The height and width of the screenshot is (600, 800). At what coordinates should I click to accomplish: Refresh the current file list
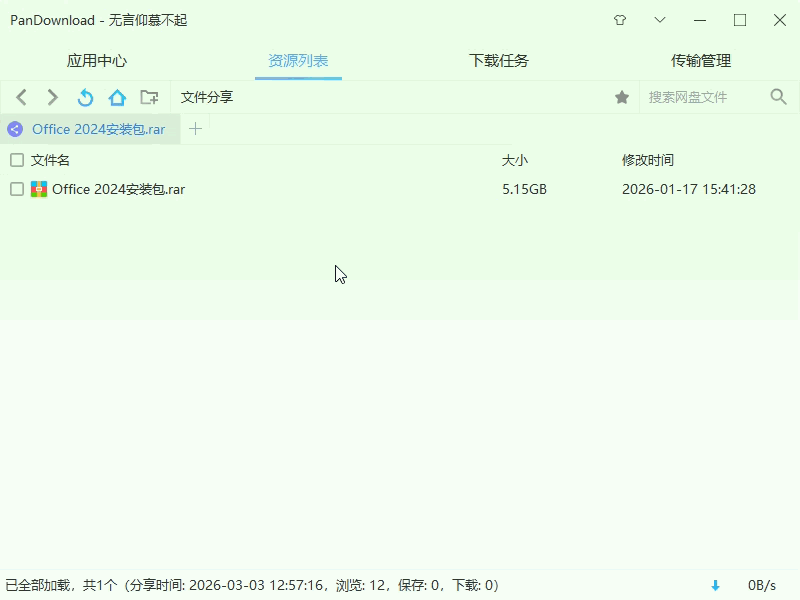[x=85, y=97]
